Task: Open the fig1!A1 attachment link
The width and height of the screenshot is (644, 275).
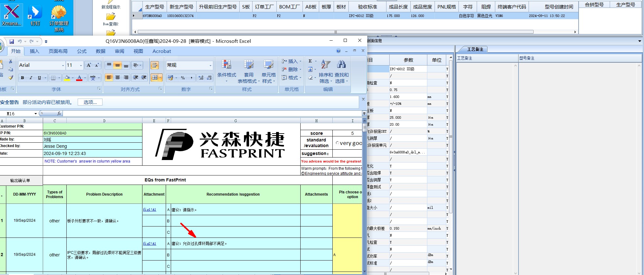Action: pos(150,209)
